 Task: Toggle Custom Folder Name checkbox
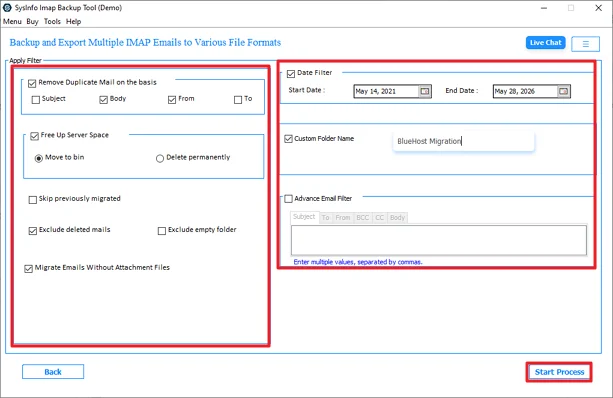[x=289, y=139]
